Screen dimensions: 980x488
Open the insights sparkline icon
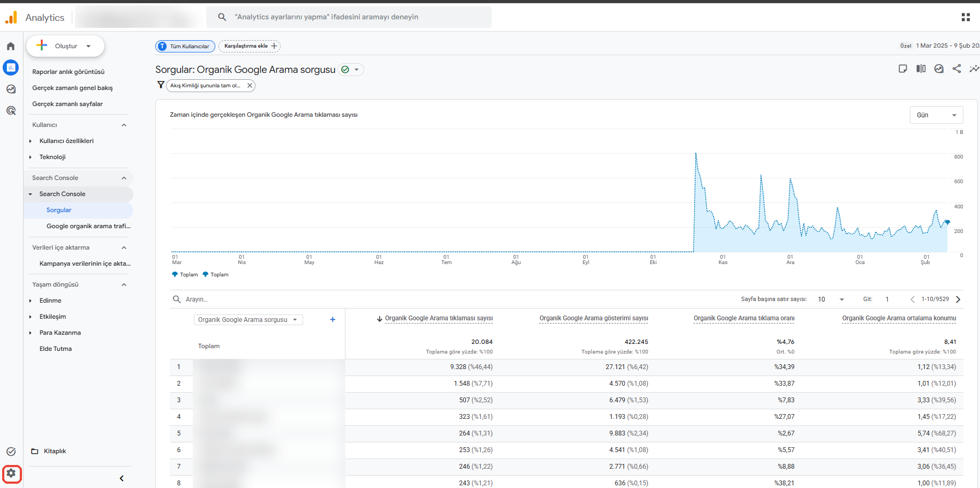(975, 69)
